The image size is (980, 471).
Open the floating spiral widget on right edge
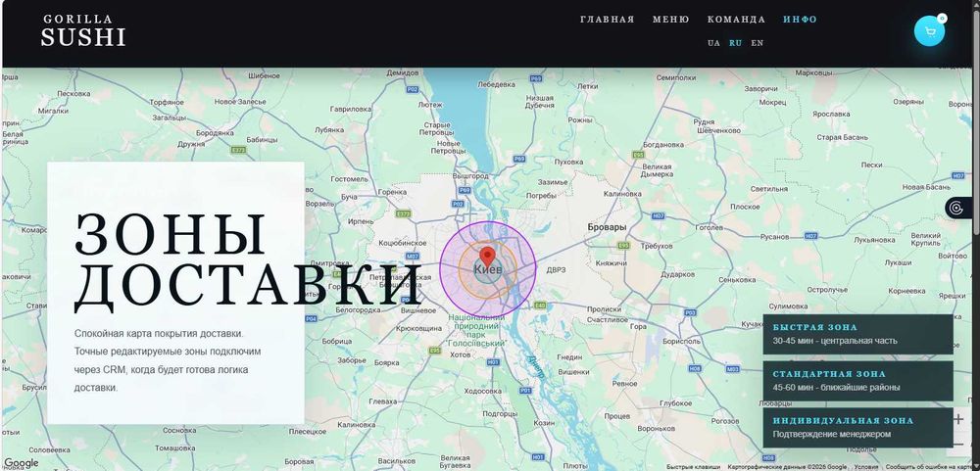point(957,208)
